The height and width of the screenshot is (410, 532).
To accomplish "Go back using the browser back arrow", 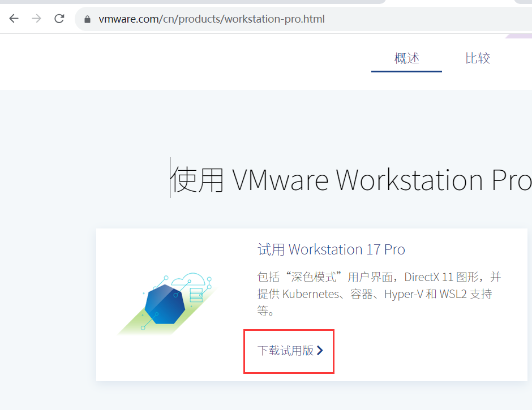I will [14, 18].
